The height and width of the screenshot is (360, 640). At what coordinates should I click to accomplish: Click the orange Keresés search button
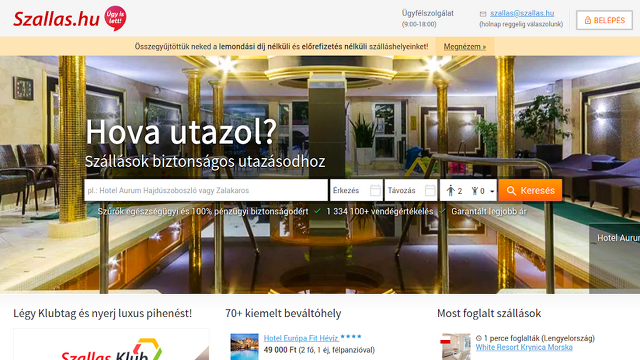point(530,190)
